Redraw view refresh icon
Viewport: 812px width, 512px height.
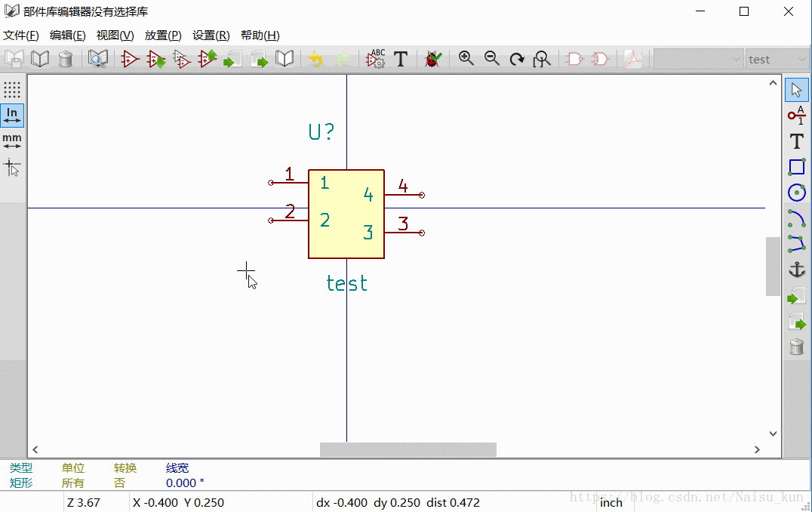(x=517, y=59)
